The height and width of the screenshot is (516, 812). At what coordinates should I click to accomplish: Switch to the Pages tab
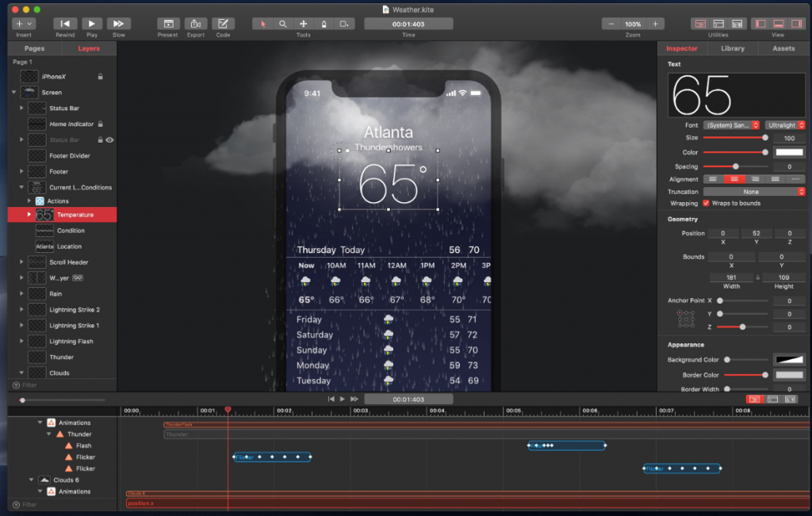coord(34,48)
